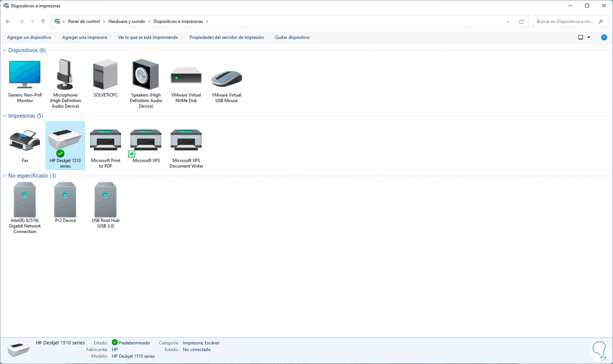Navigate to Hardware y sonido breadcrumb
This screenshot has height=364, width=613.
127,22
